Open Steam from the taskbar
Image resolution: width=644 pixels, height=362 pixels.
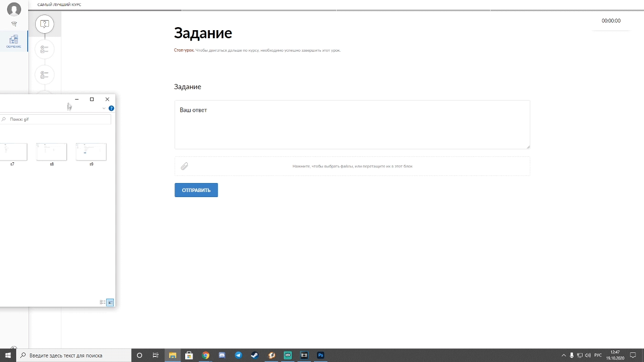coord(255,355)
